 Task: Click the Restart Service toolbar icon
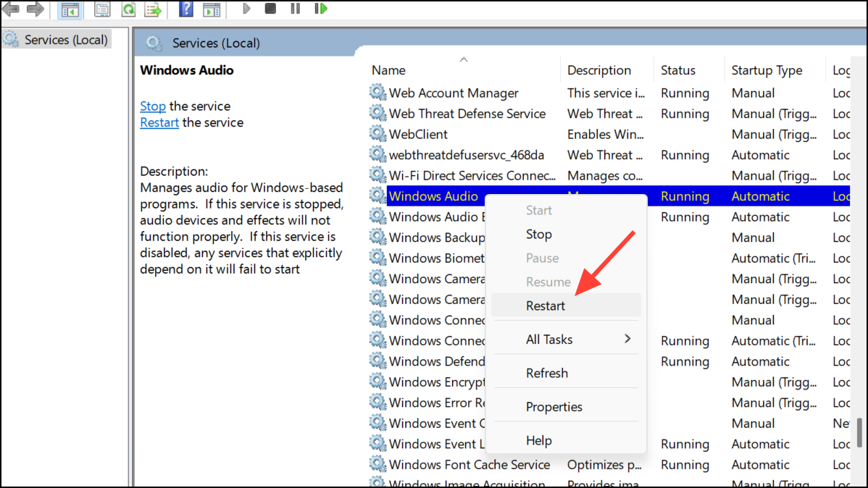320,8
